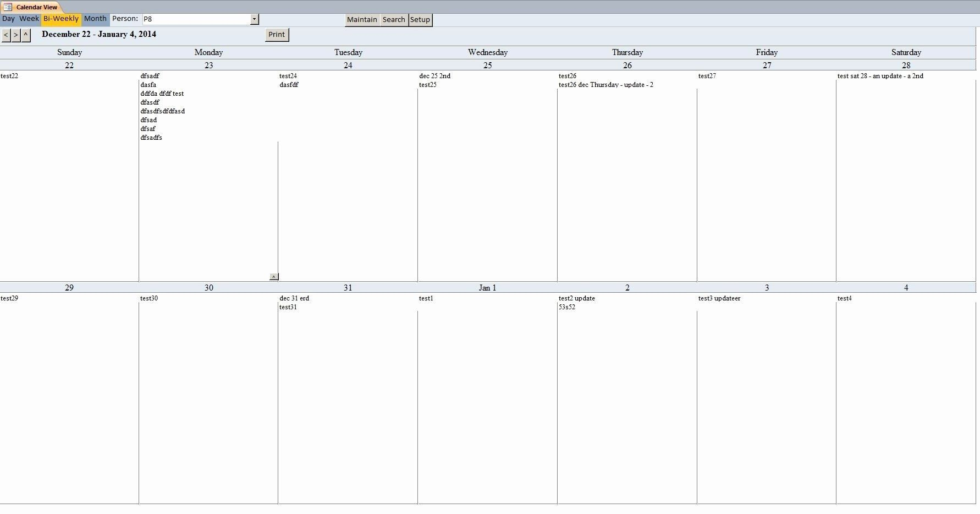This screenshot has height=514, width=980.
Task: Select the test31 entry on day 31
Action: (x=288, y=307)
